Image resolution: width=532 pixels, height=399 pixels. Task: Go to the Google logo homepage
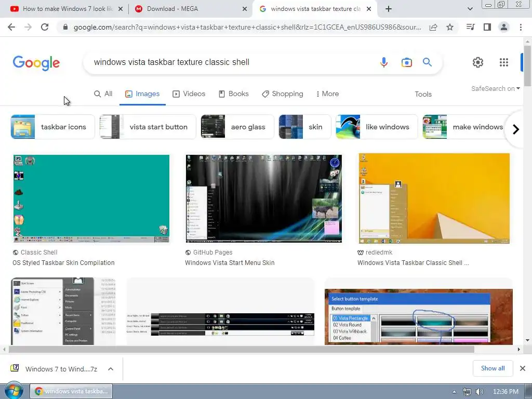36,63
